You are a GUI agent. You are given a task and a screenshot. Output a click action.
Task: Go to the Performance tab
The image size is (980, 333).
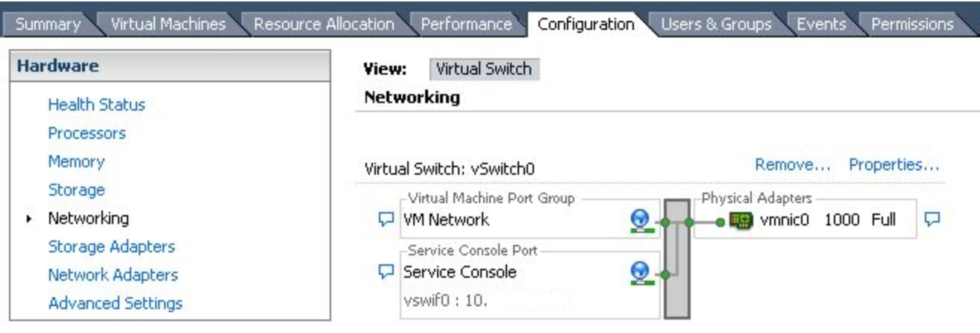(x=466, y=24)
